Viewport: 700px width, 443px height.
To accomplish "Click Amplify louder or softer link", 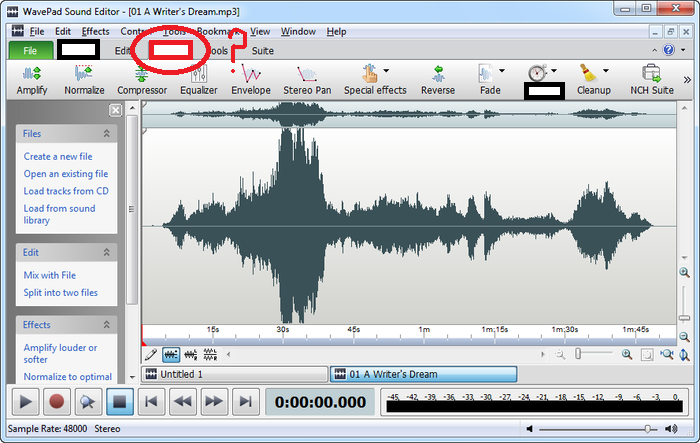I will point(60,354).
